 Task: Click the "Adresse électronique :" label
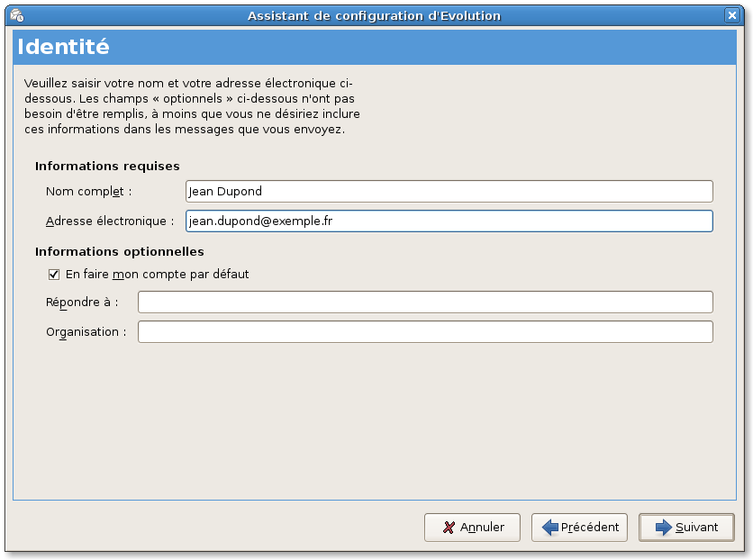click(x=110, y=221)
